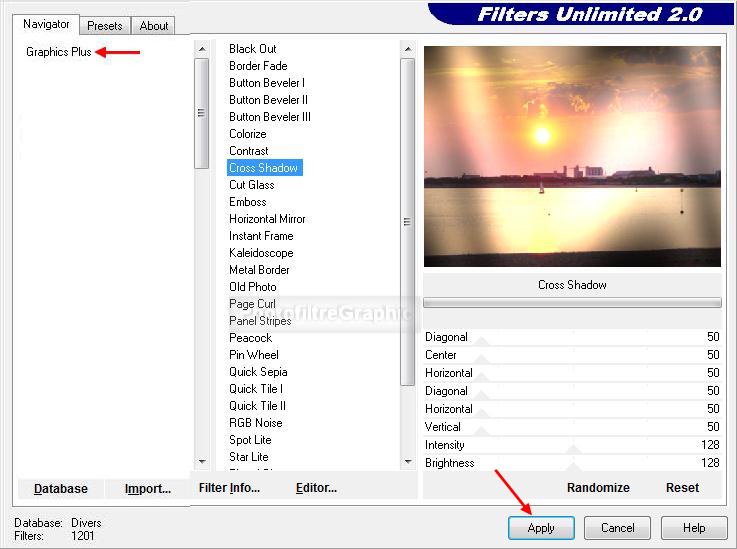Open the Database menu button

click(x=61, y=489)
